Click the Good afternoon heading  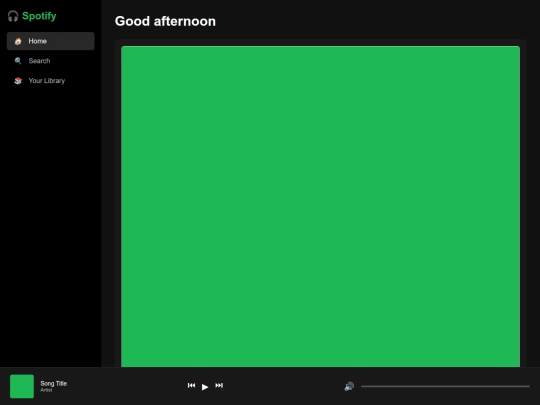[x=165, y=21]
